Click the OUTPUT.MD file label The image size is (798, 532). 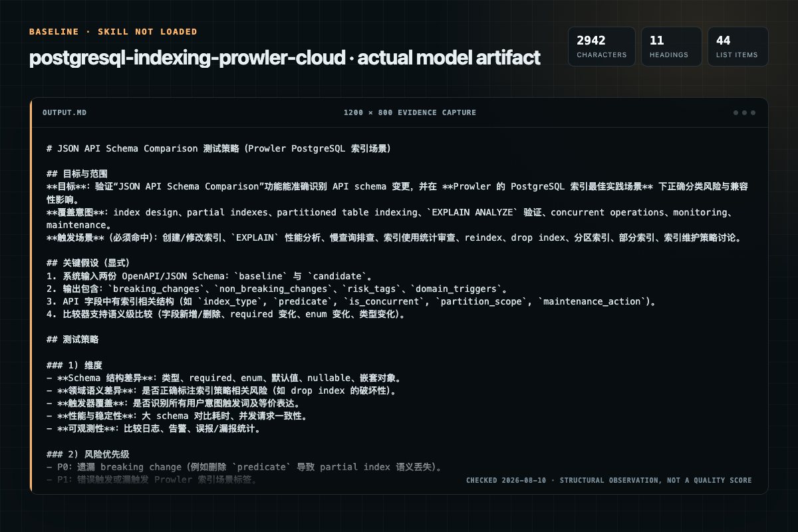point(65,112)
